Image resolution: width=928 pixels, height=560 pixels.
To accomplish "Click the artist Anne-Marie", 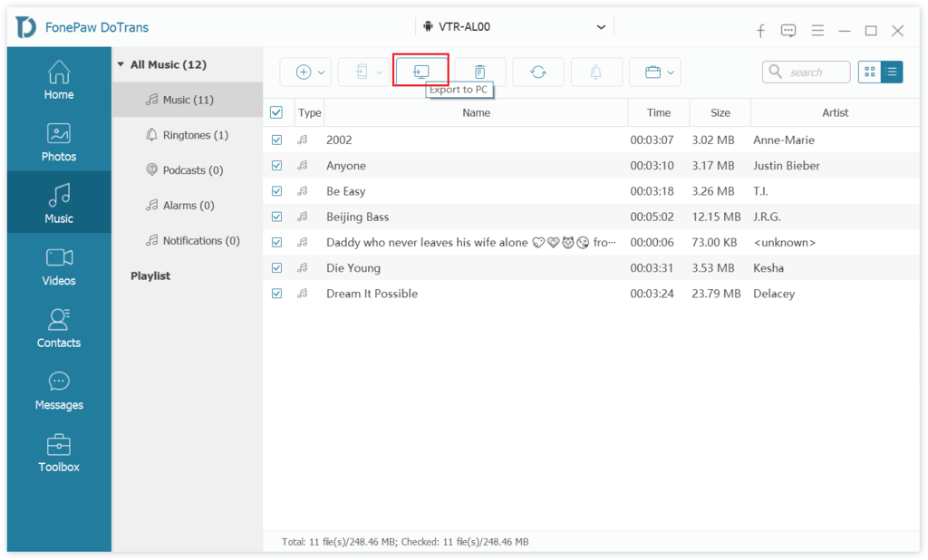I will (784, 140).
